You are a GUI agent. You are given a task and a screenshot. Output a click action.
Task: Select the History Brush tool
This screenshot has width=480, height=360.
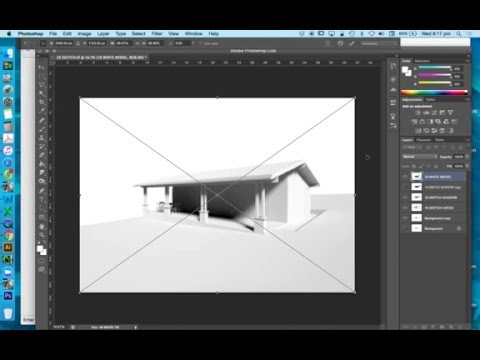pos(42,146)
